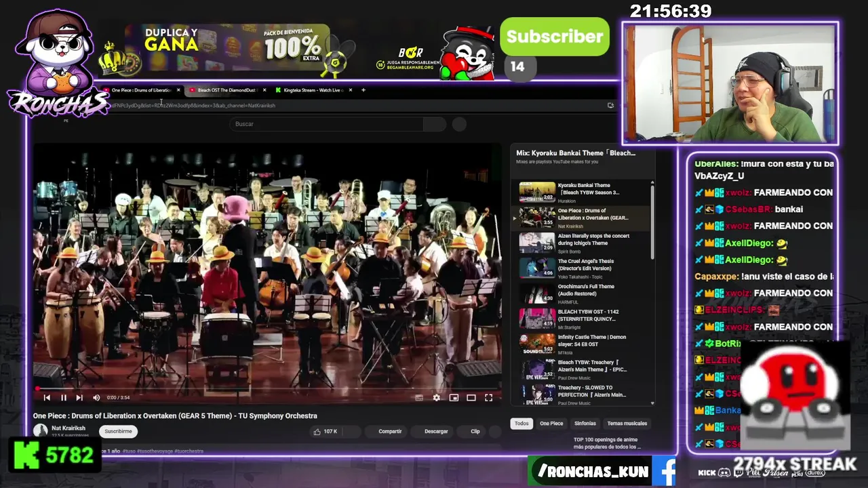Play Bleach TYBW Treachery Aizen's Main Theme
The height and width of the screenshot is (488, 868).
click(580, 369)
